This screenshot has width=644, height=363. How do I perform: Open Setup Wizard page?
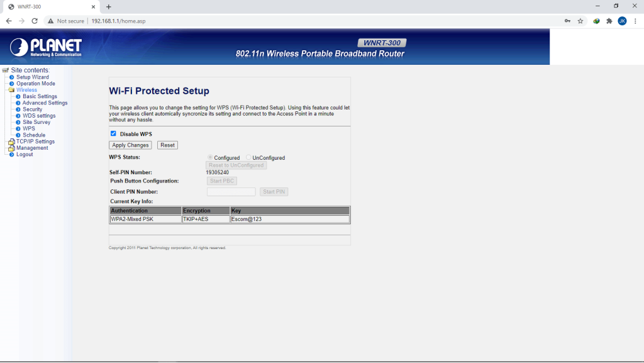click(33, 77)
